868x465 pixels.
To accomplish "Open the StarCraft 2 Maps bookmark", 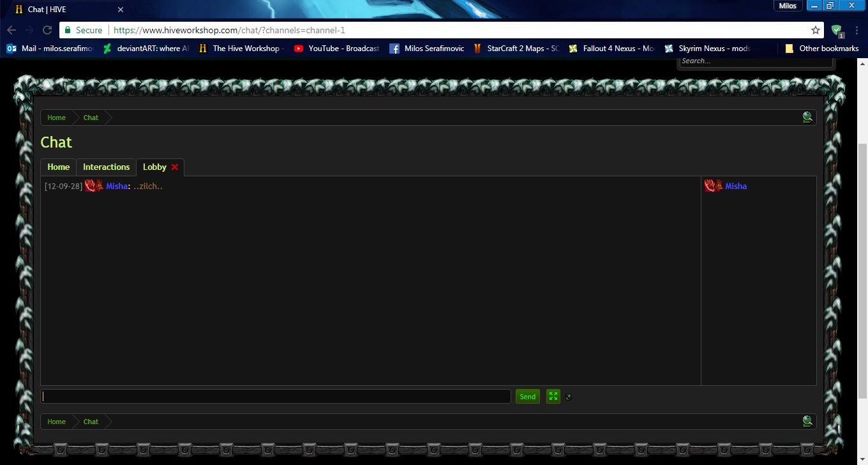I will [x=516, y=49].
